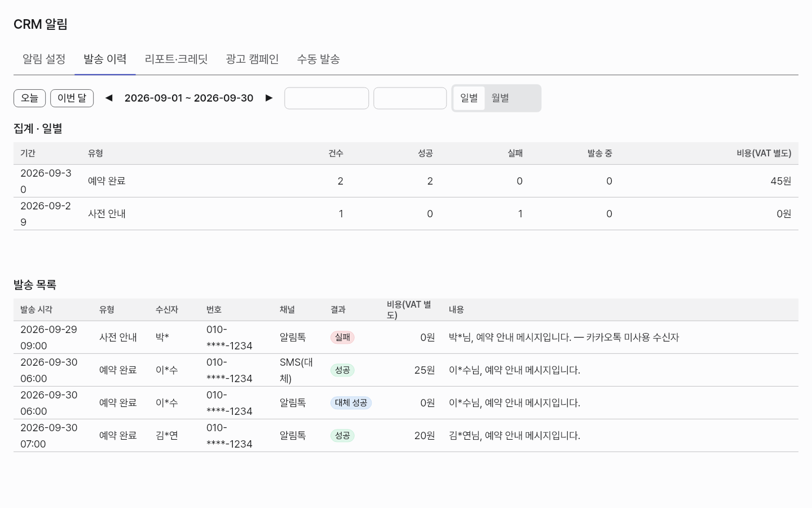Viewport: 812px width, 508px height.
Task: Click the 성공 badge in the SMS(대체) row
Action: click(x=342, y=370)
